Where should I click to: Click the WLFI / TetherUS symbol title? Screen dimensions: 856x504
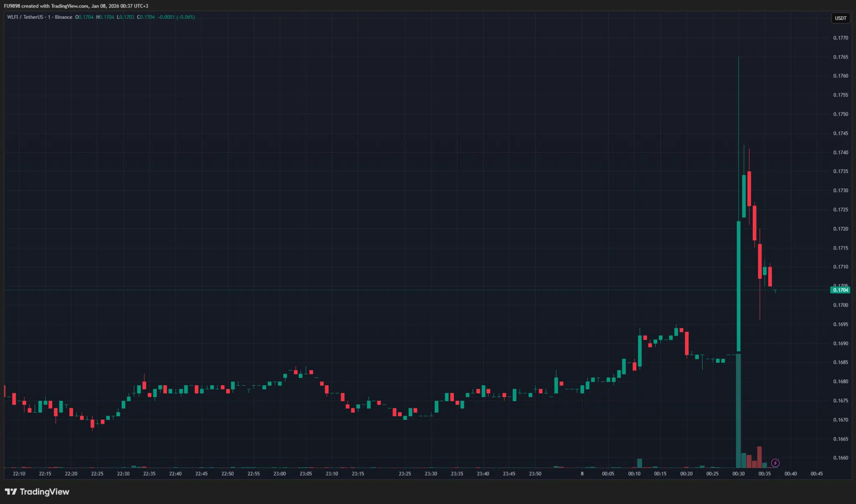point(25,17)
